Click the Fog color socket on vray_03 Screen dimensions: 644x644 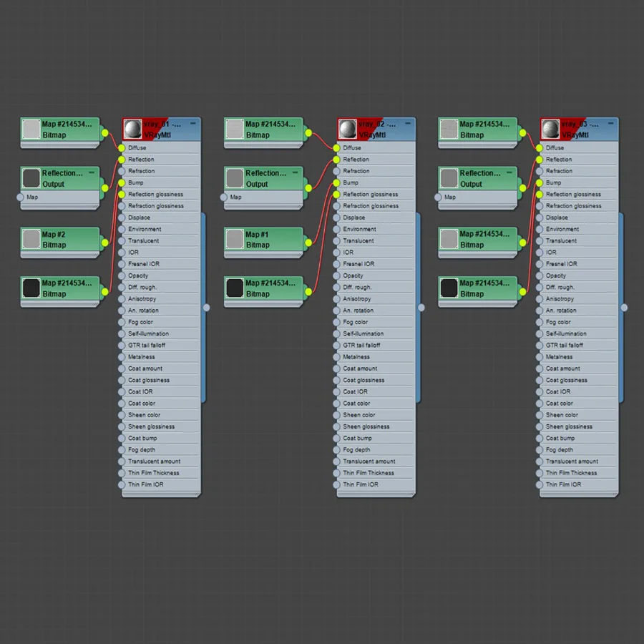click(x=540, y=322)
